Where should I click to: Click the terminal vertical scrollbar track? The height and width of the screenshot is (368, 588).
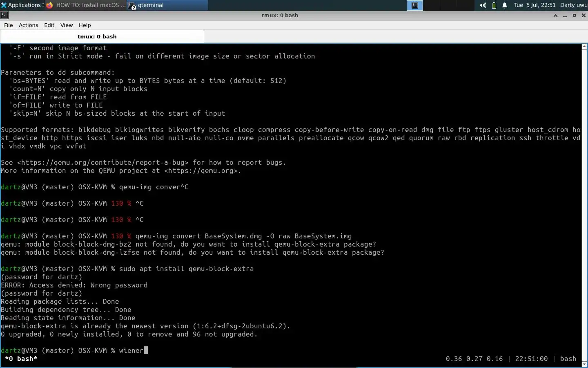(584, 205)
